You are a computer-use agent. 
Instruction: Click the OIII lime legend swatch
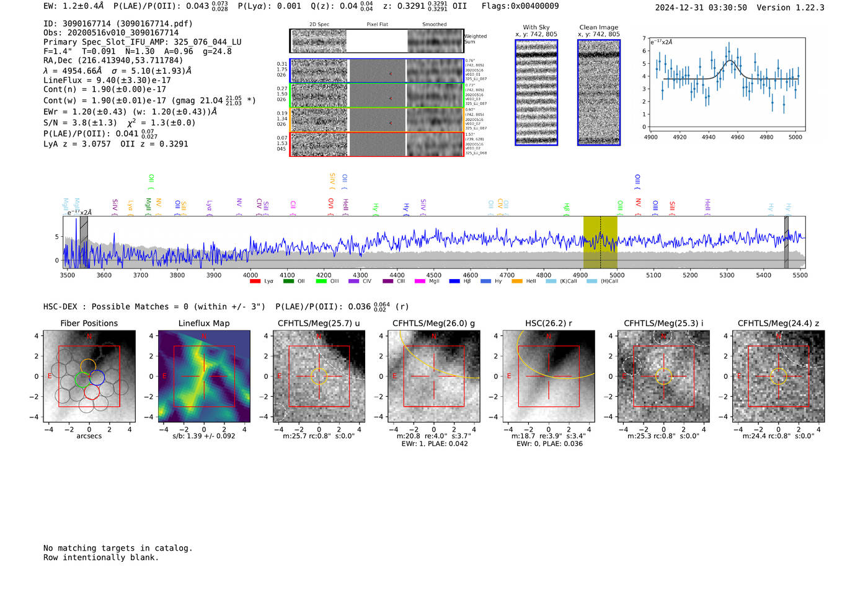coord(321,282)
